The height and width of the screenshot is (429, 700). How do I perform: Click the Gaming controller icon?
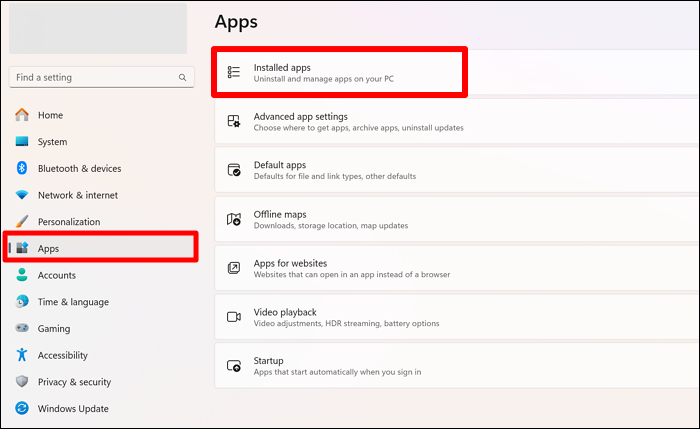22,328
